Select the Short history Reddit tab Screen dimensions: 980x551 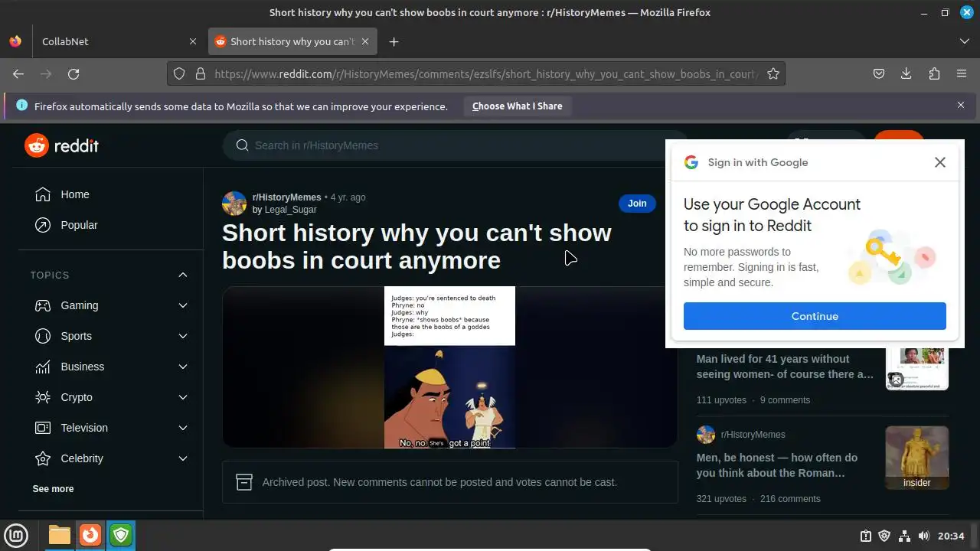pyautogui.click(x=292, y=41)
